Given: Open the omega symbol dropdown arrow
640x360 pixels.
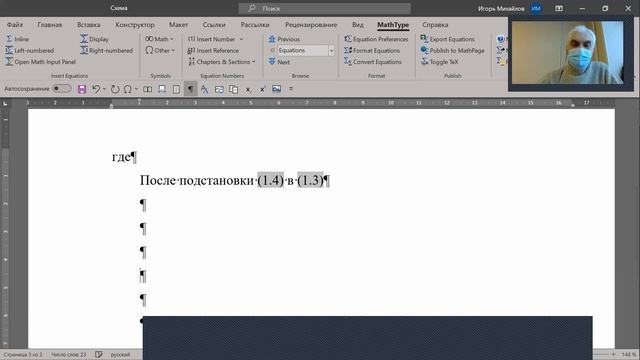Looking at the screenshot, I should coord(136,89).
